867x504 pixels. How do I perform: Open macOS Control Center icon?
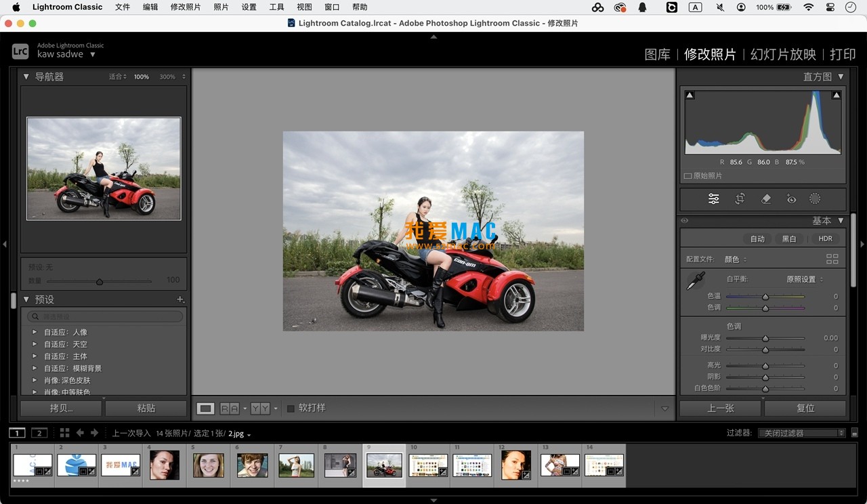click(x=830, y=7)
